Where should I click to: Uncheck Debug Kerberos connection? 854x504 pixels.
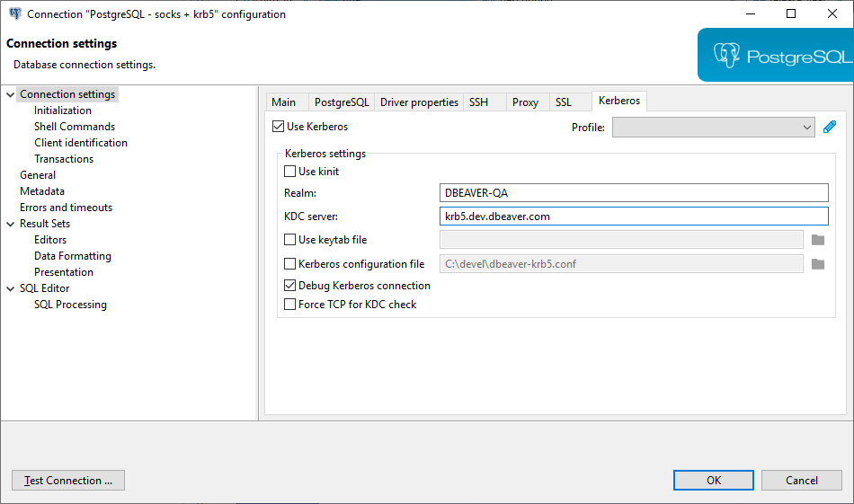[x=290, y=285]
